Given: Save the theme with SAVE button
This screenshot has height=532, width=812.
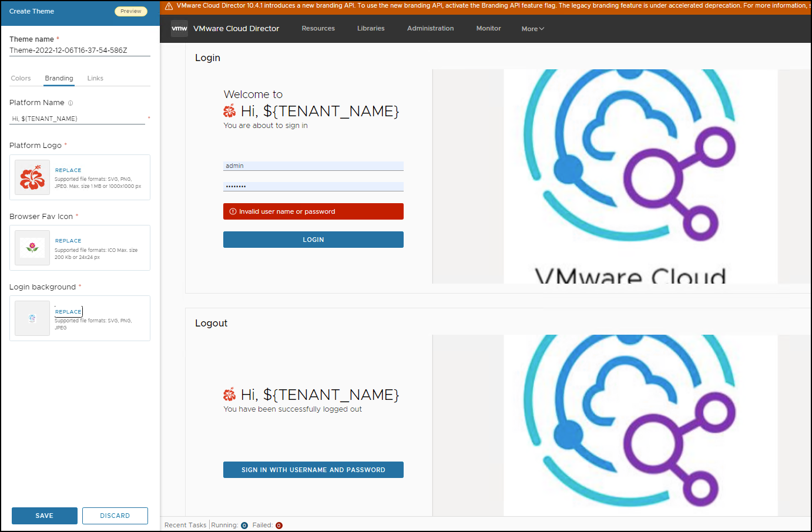Looking at the screenshot, I should 45,516.
